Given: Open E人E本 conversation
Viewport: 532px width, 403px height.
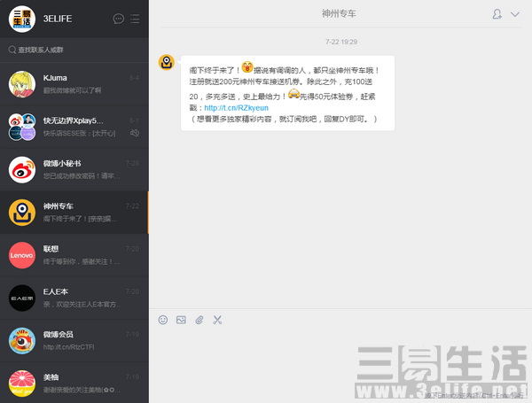Looking at the screenshot, I should tap(74, 298).
